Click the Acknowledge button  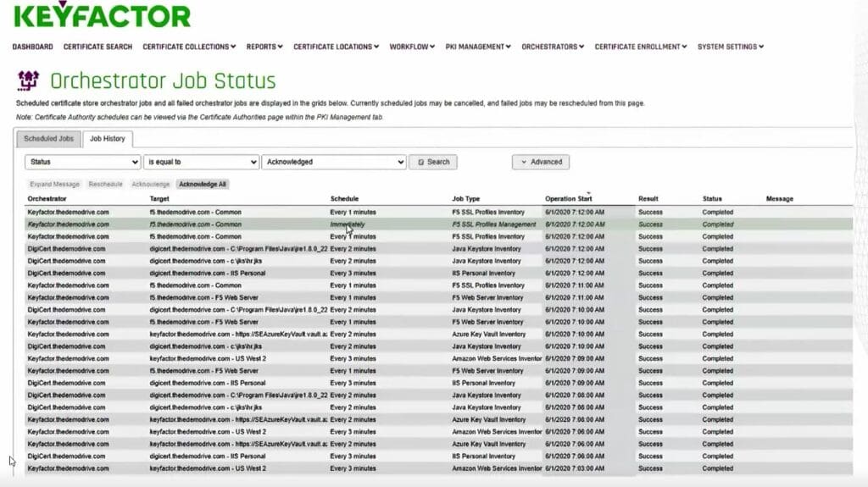point(151,185)
